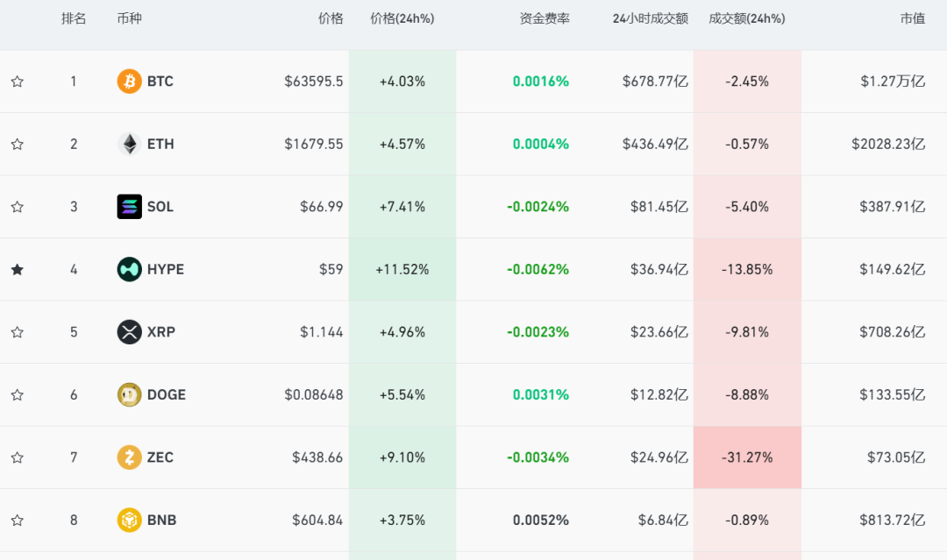Select XRP price $1.144
Image resolution: width=947 pixels, height=560 pixels.
point(321,332)
